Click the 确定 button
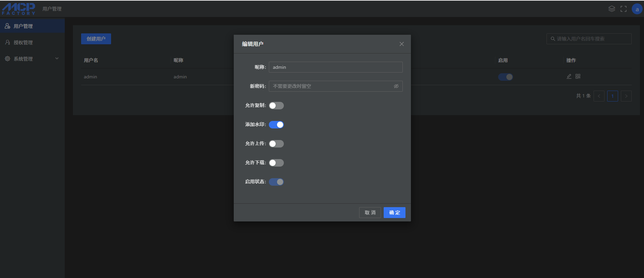This screenshot has width=644, height=278. tap(394, 213)
